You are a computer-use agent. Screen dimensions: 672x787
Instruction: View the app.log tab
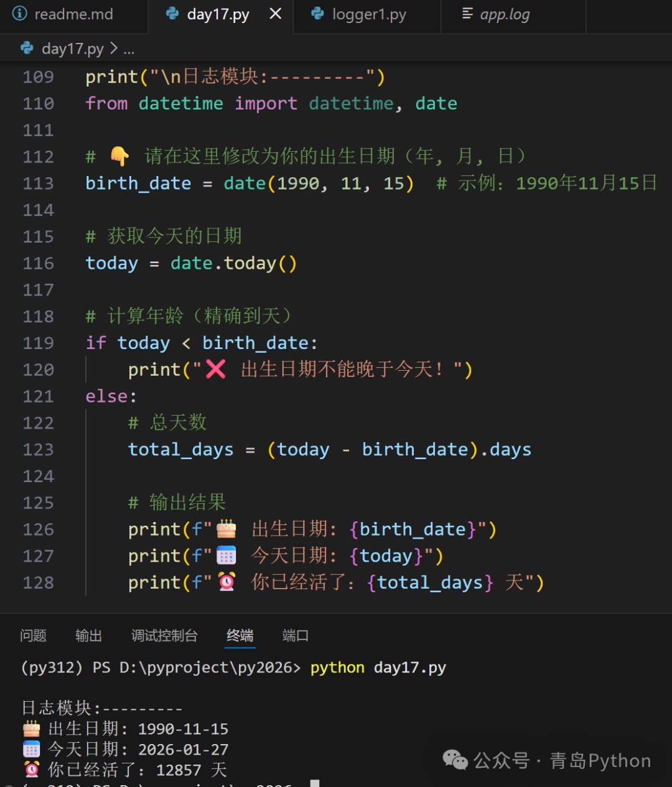[504, 14]
